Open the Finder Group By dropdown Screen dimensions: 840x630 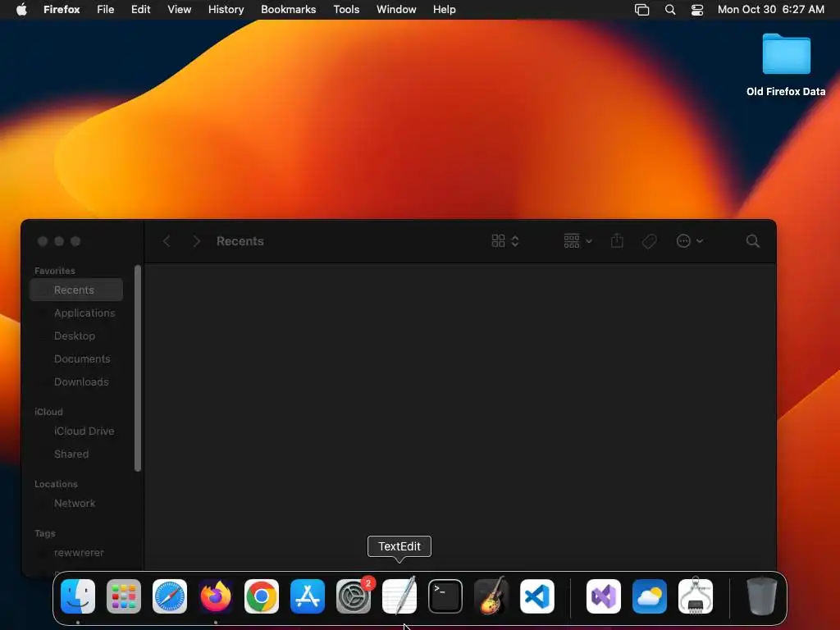pyautogui.click(x=578, y=241)
